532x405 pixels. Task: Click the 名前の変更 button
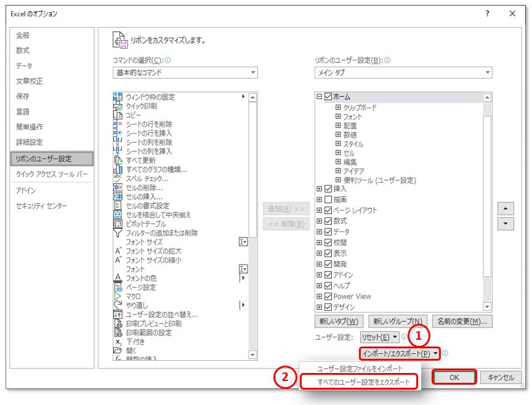[462, 321]
